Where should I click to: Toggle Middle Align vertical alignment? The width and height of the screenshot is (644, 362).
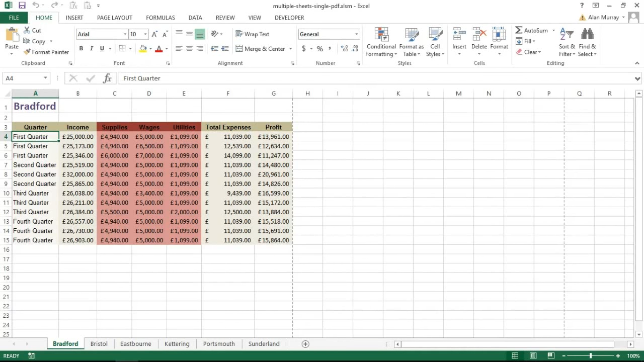[x=189, y=34]
